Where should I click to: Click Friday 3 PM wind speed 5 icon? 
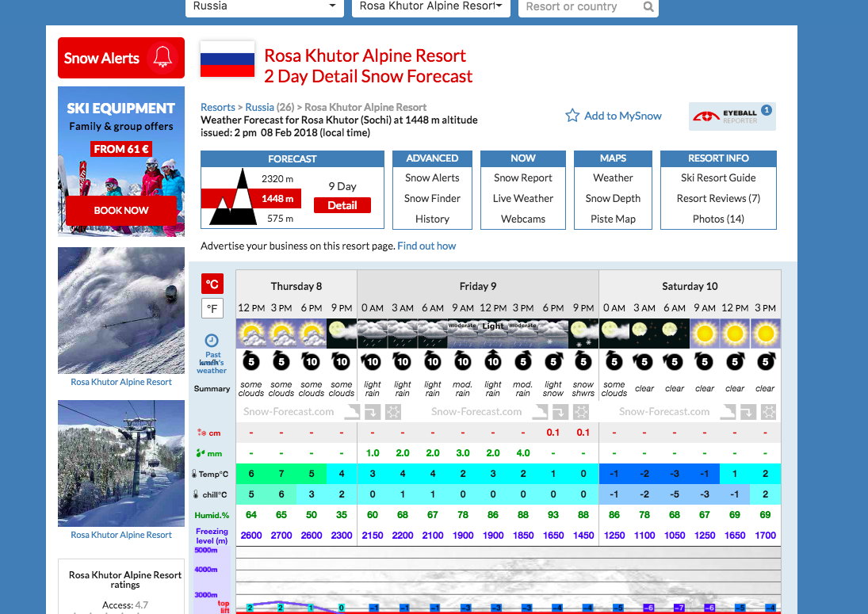point(523,361)
